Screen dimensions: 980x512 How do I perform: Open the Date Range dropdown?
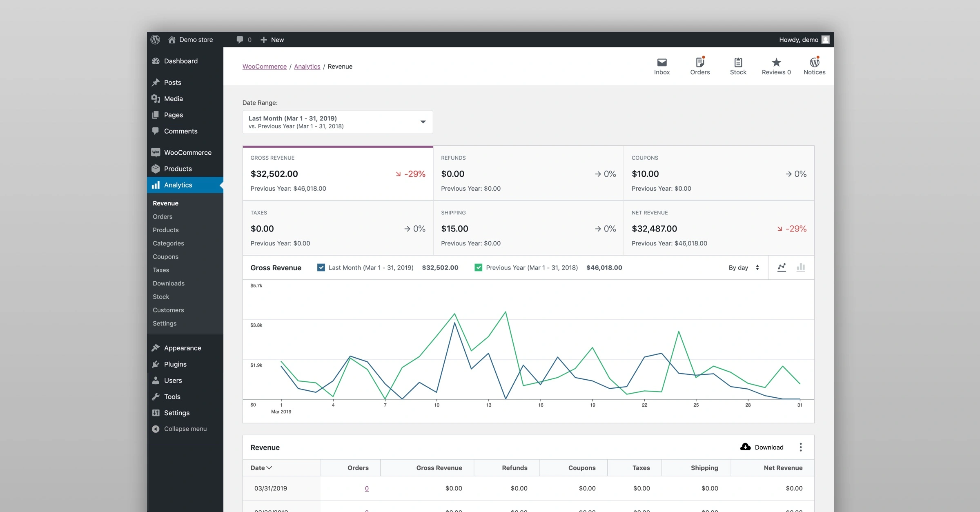coord(337,122)
